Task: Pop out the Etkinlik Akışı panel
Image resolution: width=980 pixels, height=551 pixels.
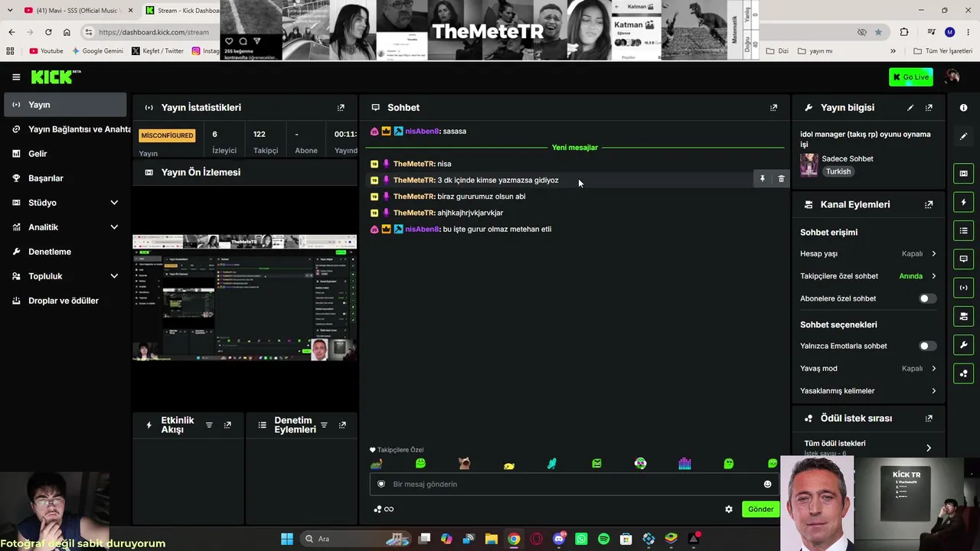Action: (227, 425)
